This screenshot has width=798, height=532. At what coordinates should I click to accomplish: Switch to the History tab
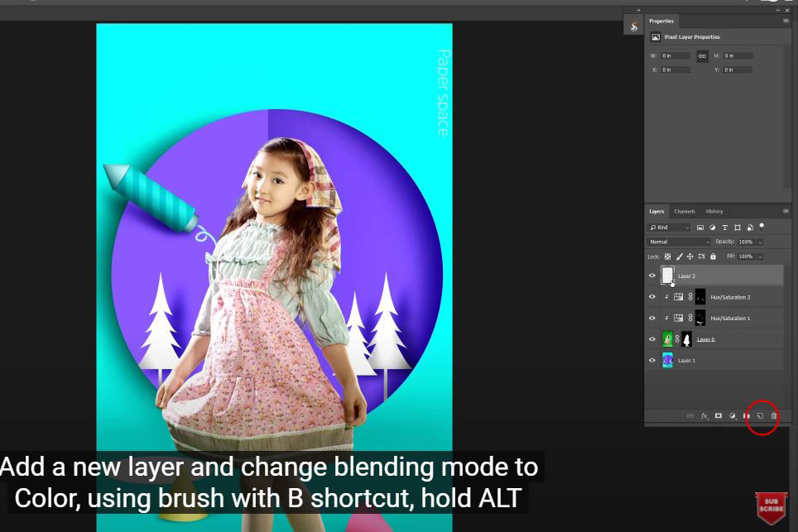tap(714, 211)
